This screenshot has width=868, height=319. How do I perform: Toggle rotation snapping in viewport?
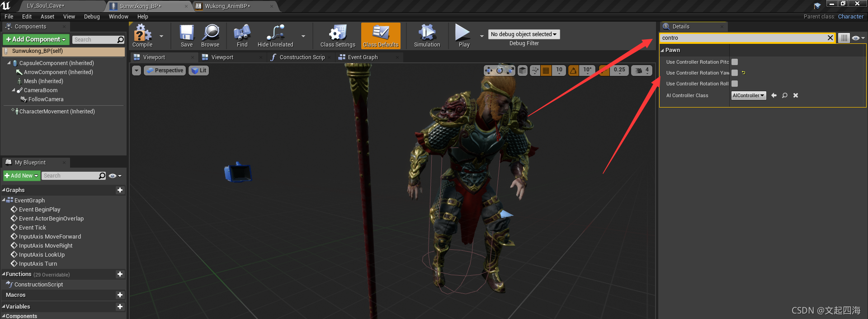point(573,70)
